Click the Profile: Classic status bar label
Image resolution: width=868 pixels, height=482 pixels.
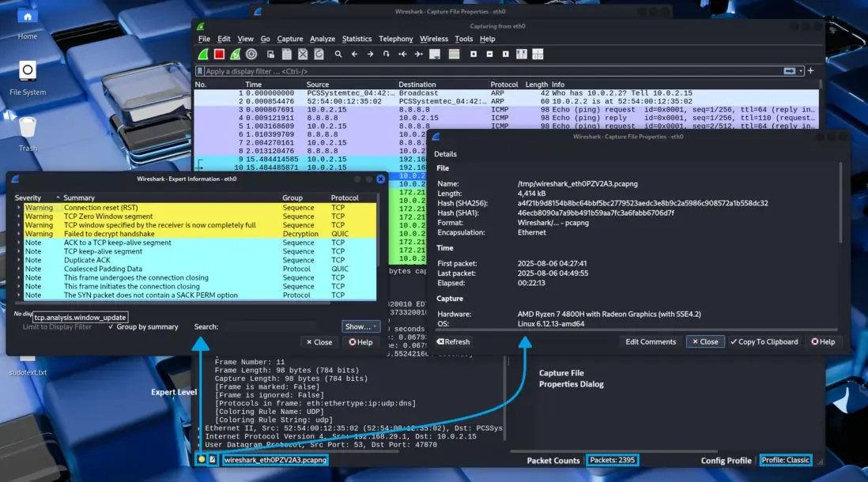(785, 460)
